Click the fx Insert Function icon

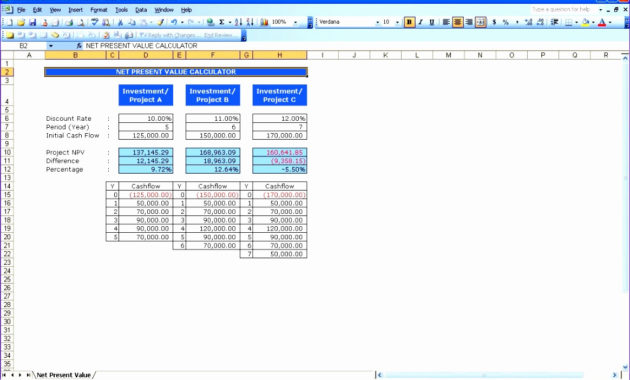79,46
